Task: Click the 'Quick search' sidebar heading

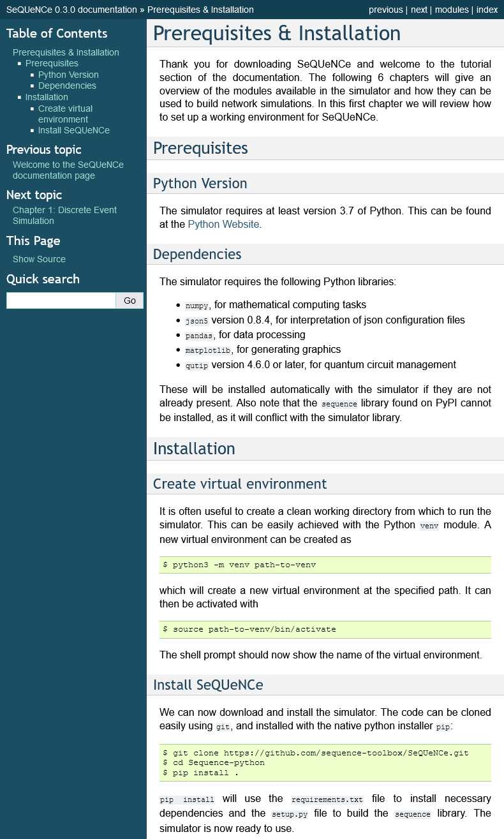Action: click(x=43, y=279)
